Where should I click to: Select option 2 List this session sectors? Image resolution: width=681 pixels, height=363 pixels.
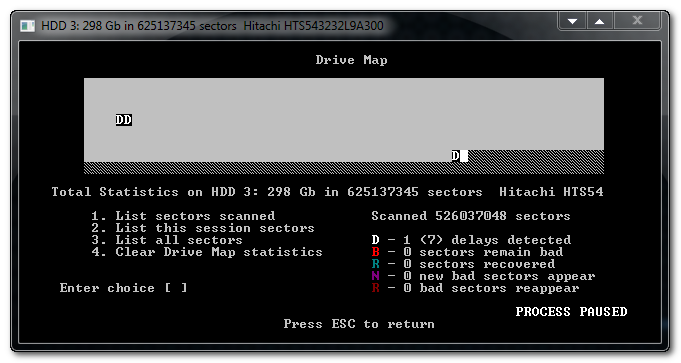[203, 228]
